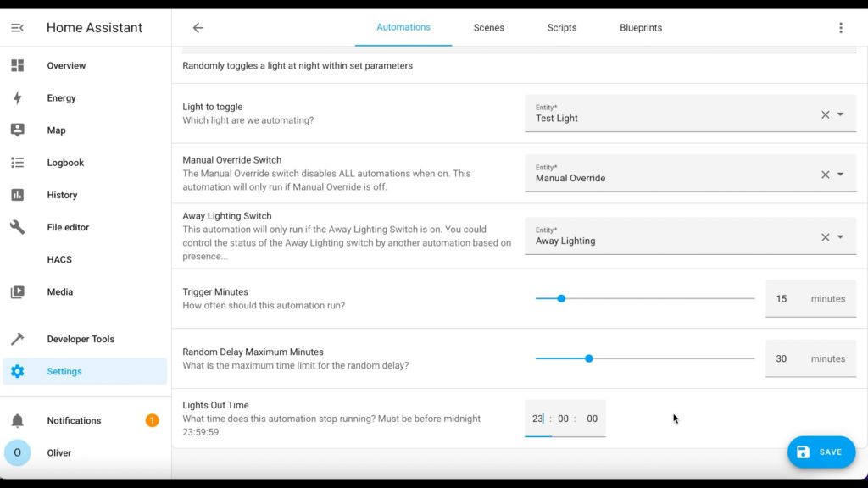Expand the Away Lighting entity dropdown
Viewport: 868px width, 488px height.
[840, 237]
